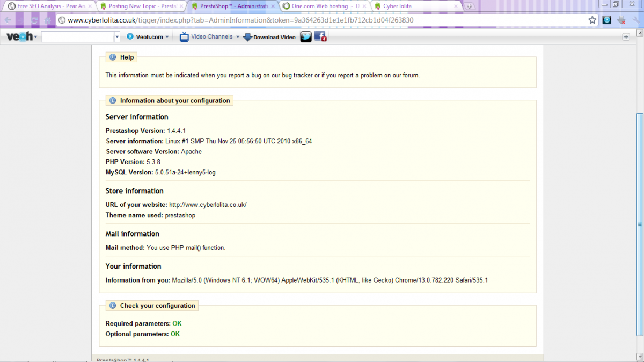644x362 pixels.
Task: Click the 'Theme name used: prestashop' line
Action: point(150,215)
